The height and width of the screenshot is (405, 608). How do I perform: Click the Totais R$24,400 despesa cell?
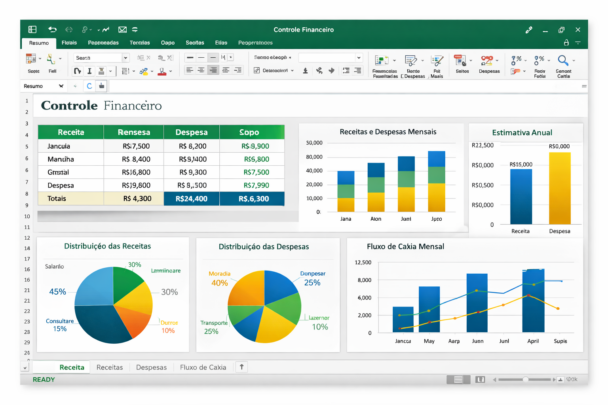191,198
